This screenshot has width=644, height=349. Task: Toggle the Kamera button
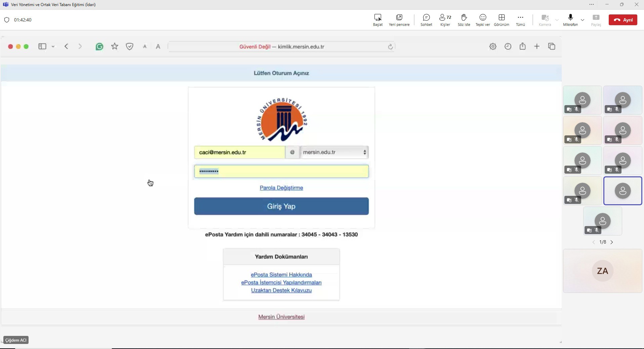[545, 20]
